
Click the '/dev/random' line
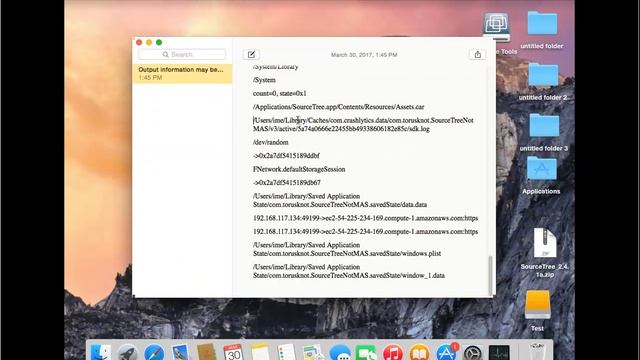click(x=271, y=142)
